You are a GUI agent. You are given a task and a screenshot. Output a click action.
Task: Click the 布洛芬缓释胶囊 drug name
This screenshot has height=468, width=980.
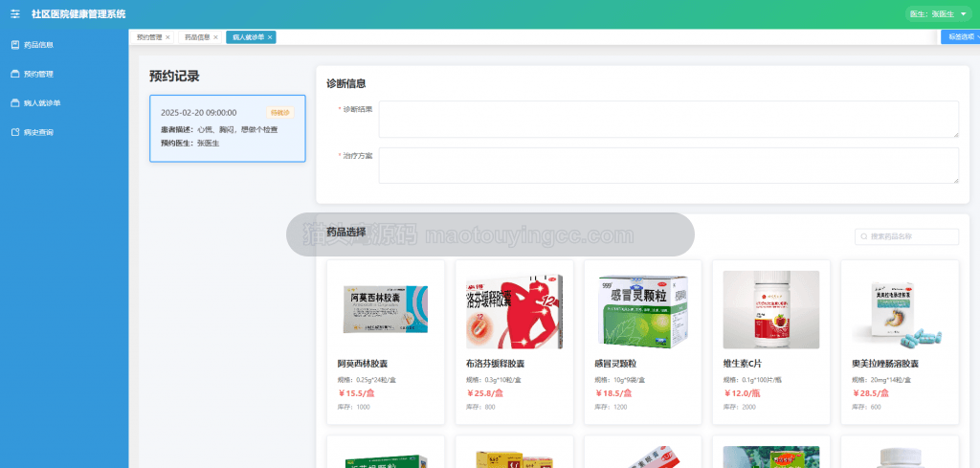(495, 365)
